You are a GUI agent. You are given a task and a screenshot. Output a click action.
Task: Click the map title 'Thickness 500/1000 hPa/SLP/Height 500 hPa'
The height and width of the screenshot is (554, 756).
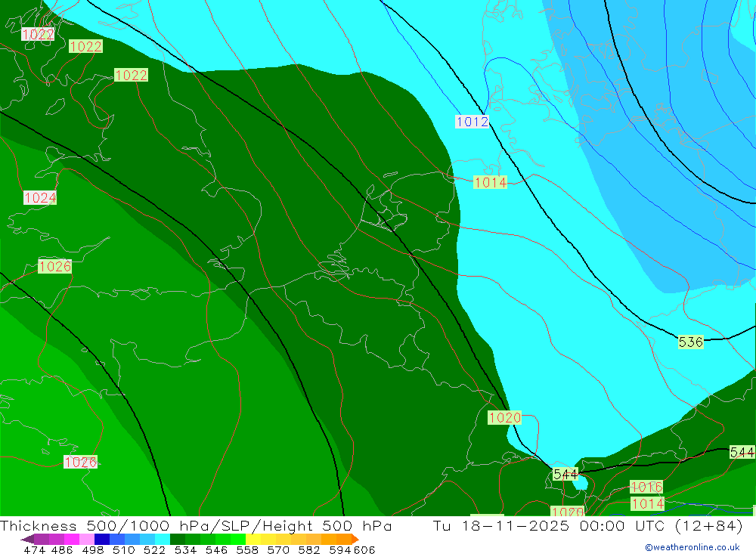[x=196, y=525]
